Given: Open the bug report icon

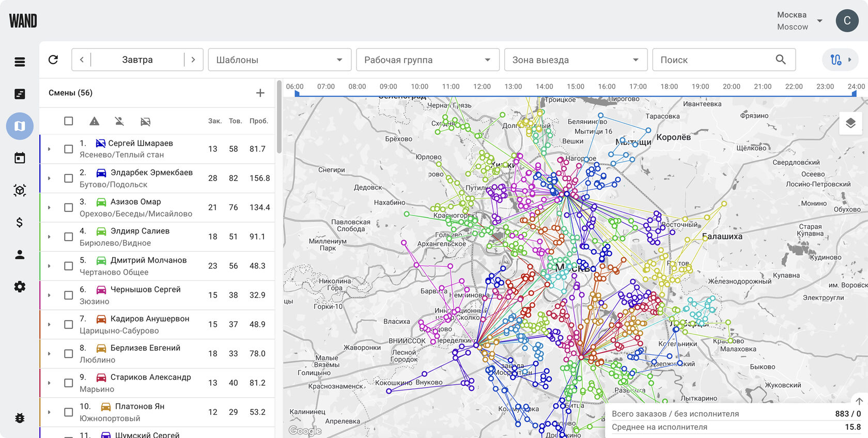Looking at the screenshot, I should [x=20, y=418].
